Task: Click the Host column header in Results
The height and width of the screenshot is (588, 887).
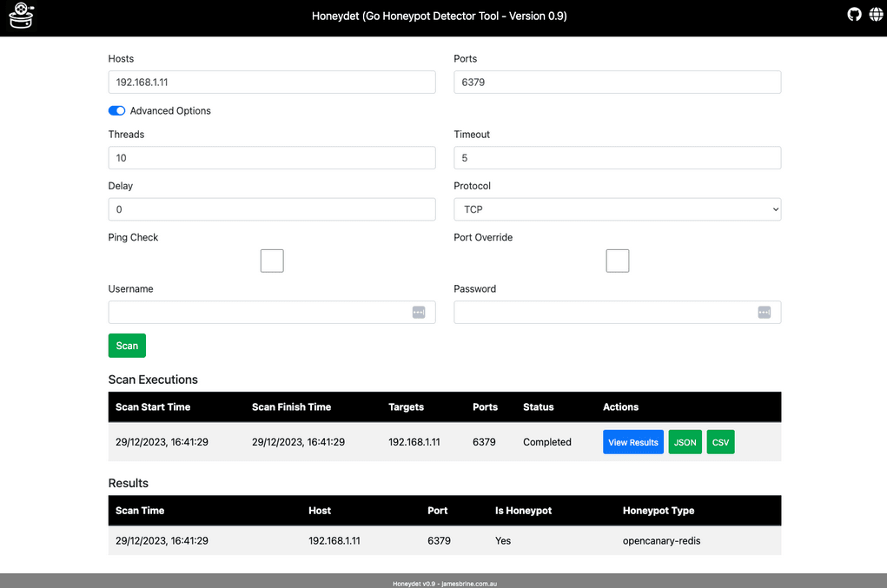Action: [x=320, y=511]
